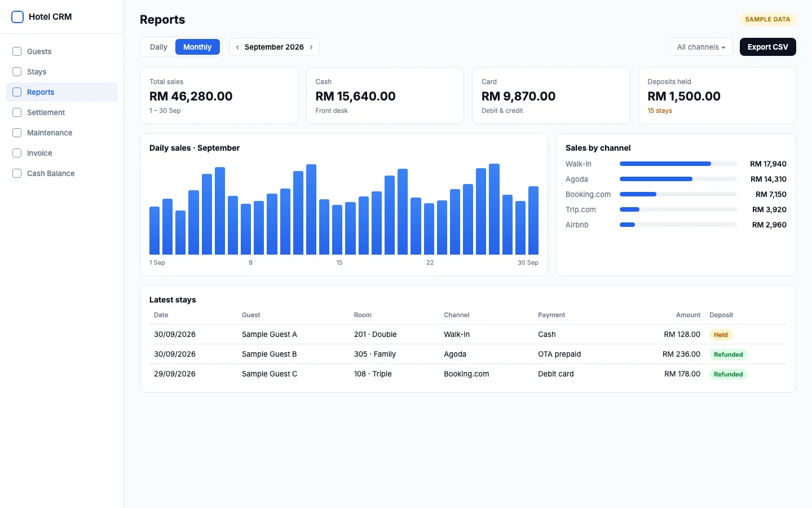Open Settlement in the sidebar
The height and width of the screenshot is (508, 812).
[61, 112]
